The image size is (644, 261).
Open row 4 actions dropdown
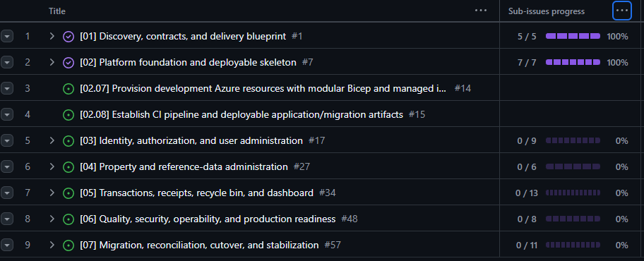(7, 114)
